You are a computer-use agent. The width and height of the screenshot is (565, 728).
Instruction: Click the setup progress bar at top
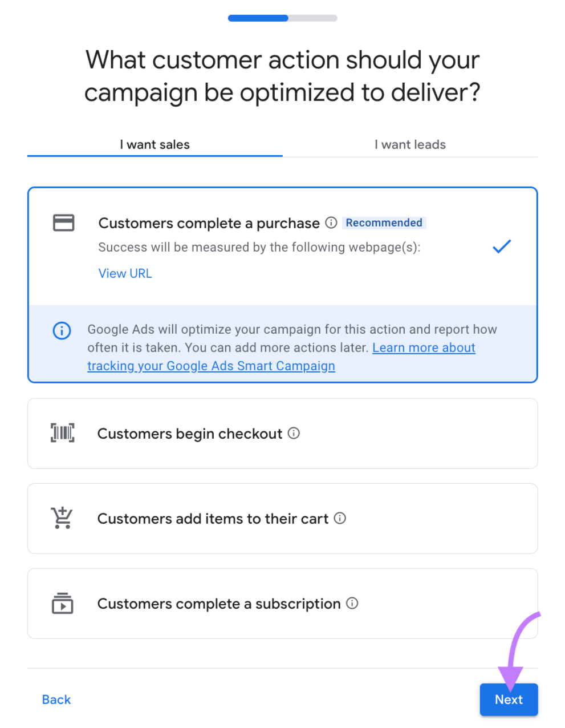(282, 18)
